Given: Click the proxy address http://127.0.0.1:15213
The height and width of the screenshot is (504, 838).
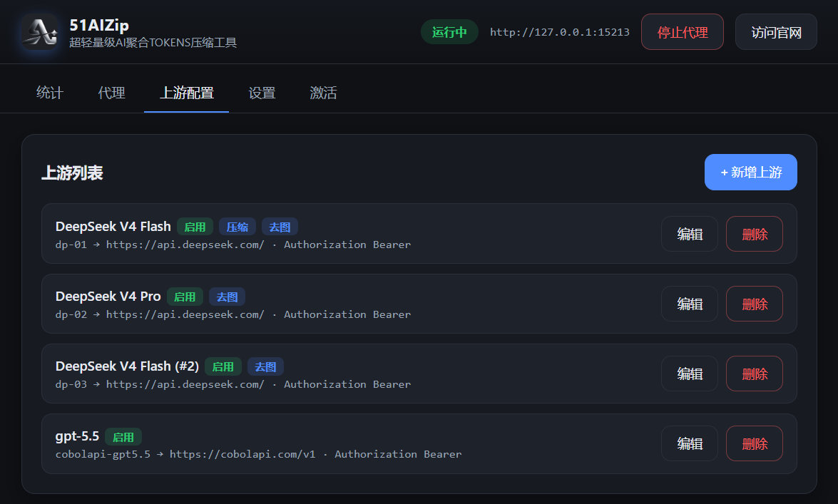Looking at the screenshot, I should click(x=560, y=32).
